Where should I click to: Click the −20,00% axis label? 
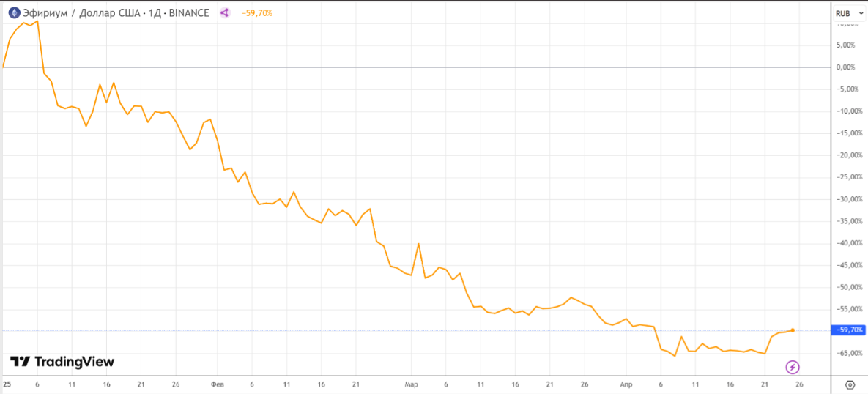[849, 155]
